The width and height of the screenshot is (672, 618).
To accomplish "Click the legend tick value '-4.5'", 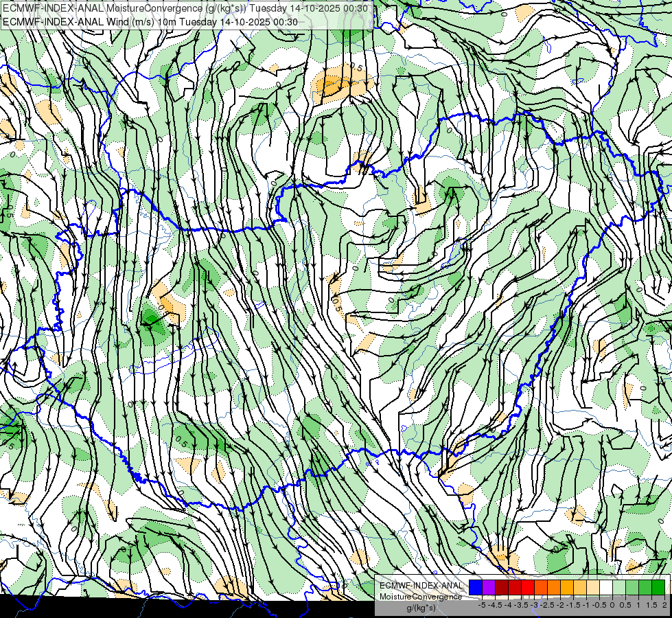I will tap(495, 605).
